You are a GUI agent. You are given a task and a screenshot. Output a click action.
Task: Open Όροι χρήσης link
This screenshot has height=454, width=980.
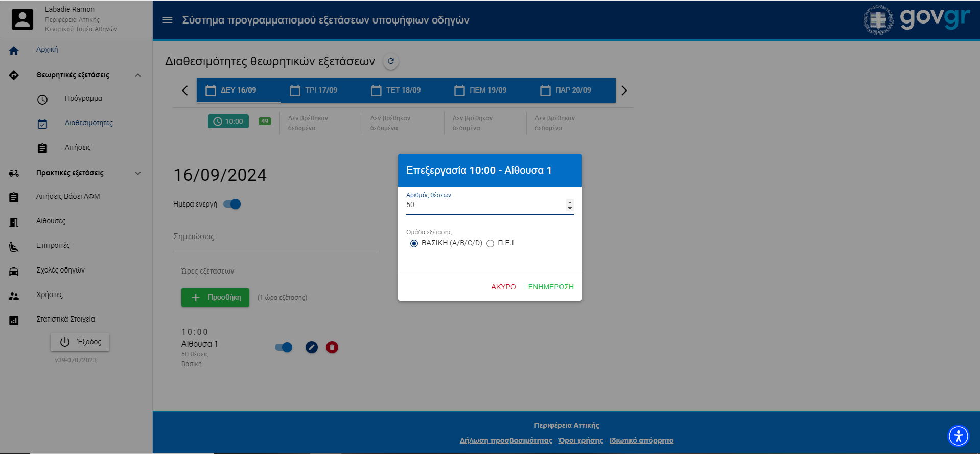point(581,440)
